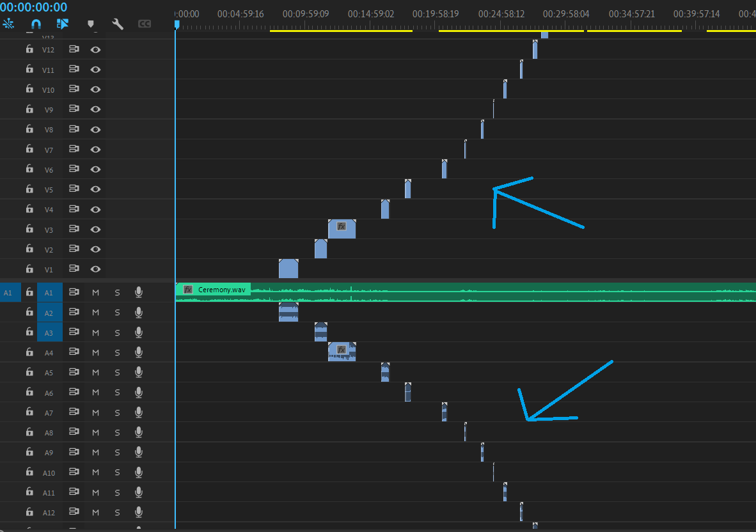
Task: Click the Add Marker icon
Action: (x=91, y=24)
